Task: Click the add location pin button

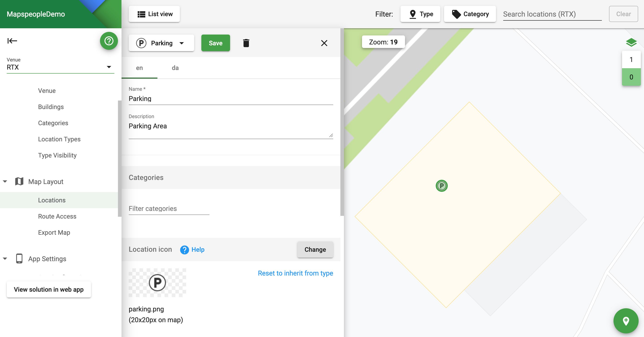Action: click(626, 321)
